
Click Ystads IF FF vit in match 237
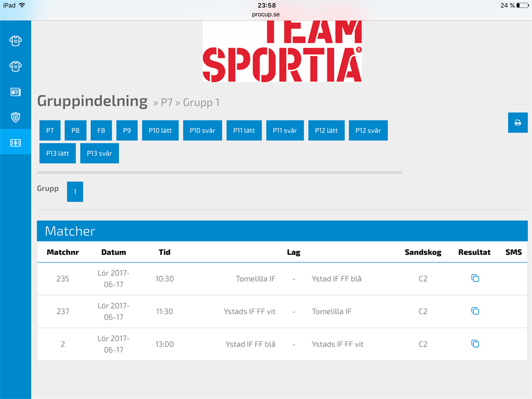249,311
